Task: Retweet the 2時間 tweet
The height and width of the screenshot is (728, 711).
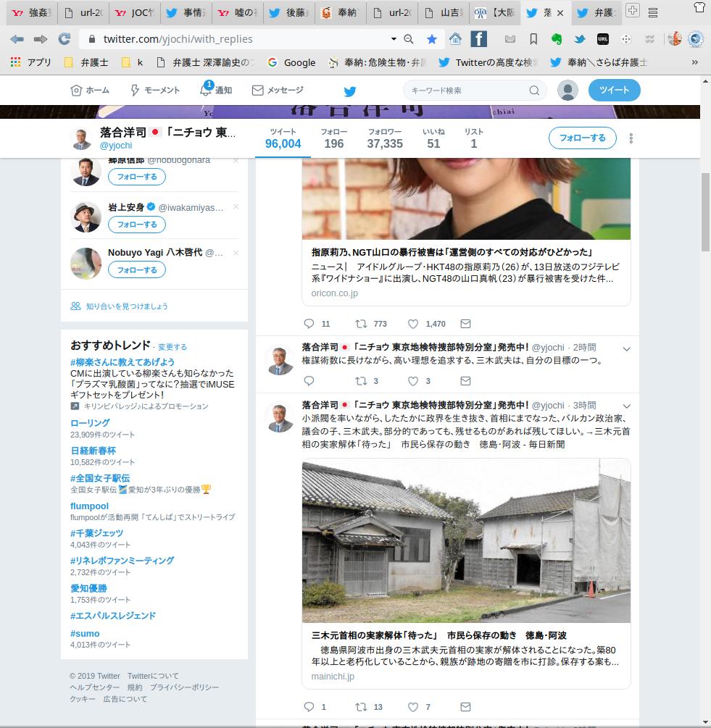Action: (361, 381)
